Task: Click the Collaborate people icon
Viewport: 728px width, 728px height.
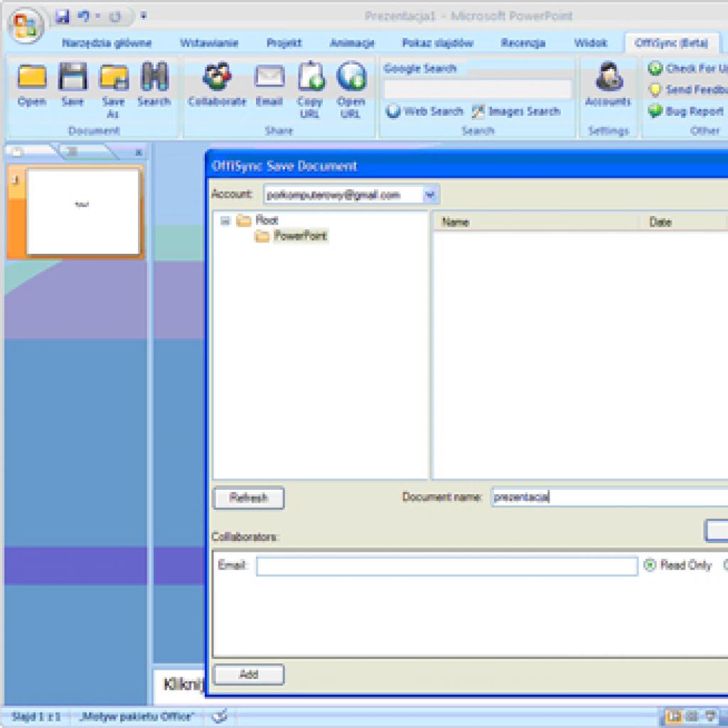Action: point(217,85)
